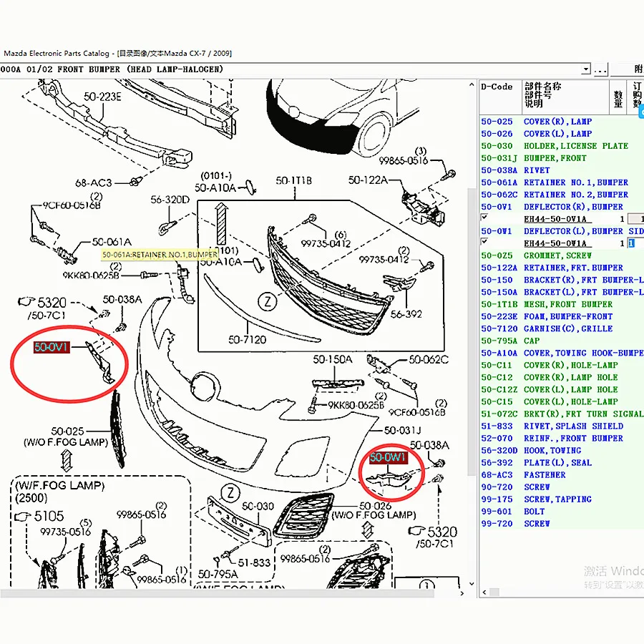Select 50-C11 COVER(R),HOLE-LAMP row
Image resolution: width=644 pixels, height=644 pixels.
coord(562,366)
